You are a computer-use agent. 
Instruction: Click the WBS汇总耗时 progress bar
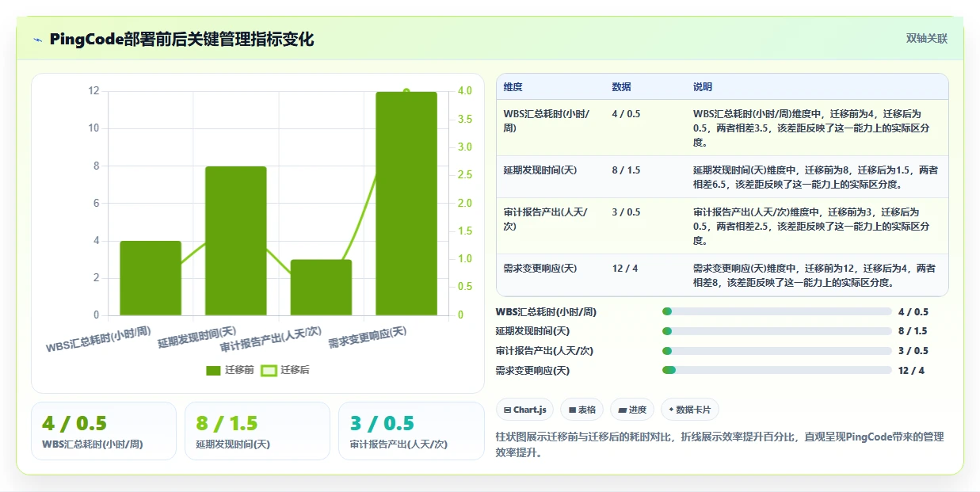pyautogui.click(x=776, y=312)
